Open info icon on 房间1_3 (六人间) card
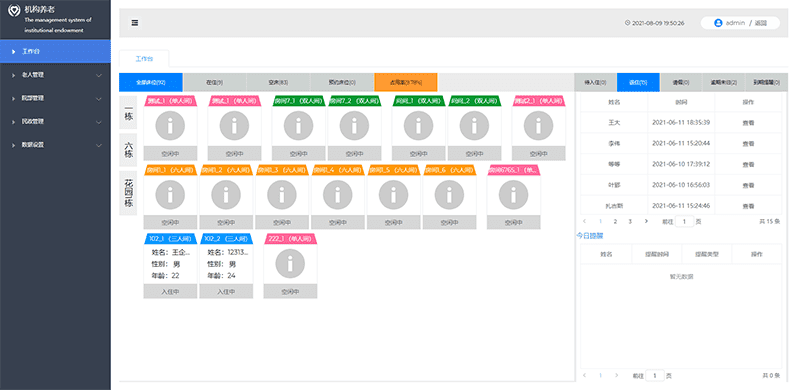Image resolution: width=800 pixels, height=390 pixels. pyautogui.click(x=282, y=194)
